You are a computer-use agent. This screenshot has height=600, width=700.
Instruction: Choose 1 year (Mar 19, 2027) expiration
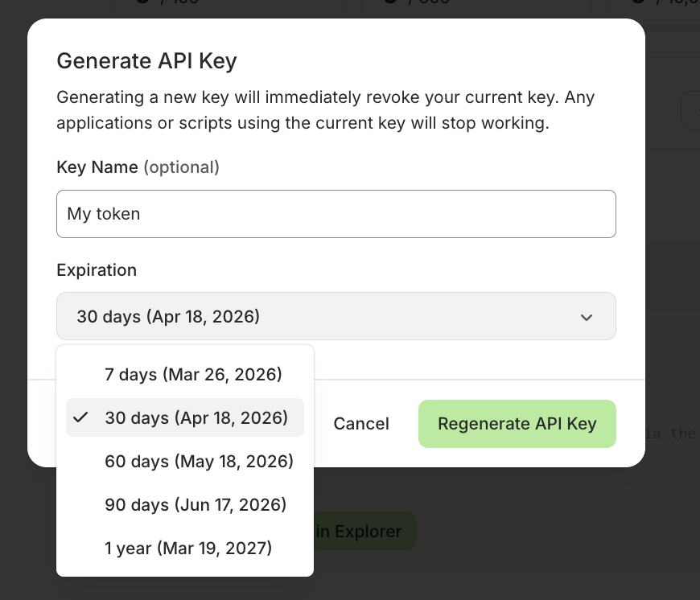tap(188, 548)
